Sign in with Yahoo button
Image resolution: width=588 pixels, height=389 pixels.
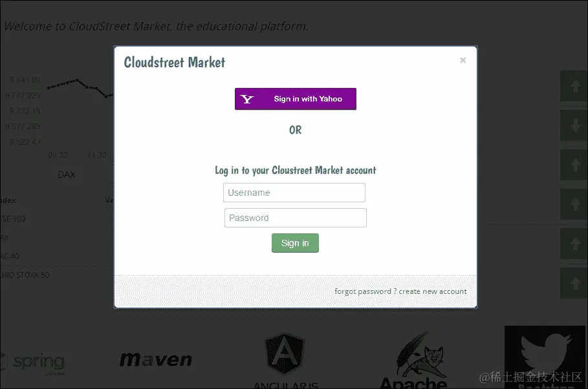point(296,99)
